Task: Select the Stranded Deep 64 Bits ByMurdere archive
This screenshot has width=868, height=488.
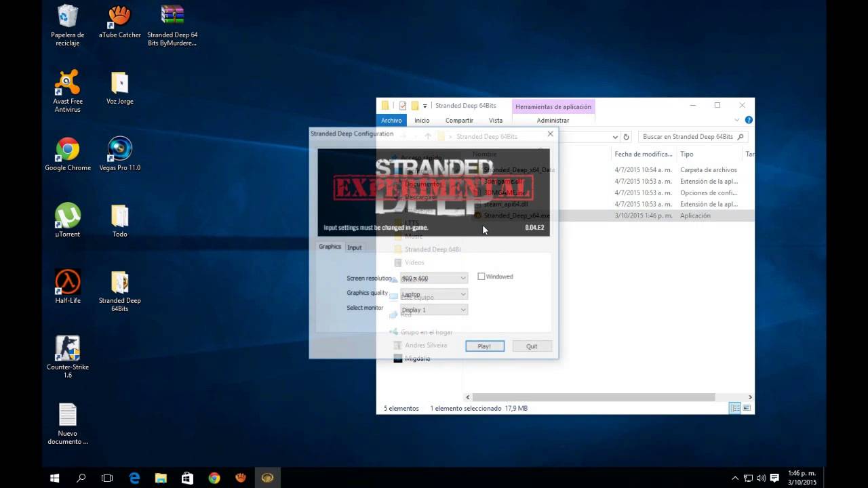Action: 172,26
